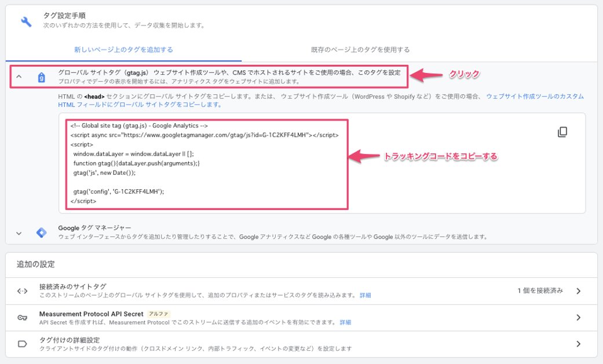This screenshot has height=364, width=603.
Task: Click the Global site tag comment line
Action: pyautogui.click(x=140, y=126)
